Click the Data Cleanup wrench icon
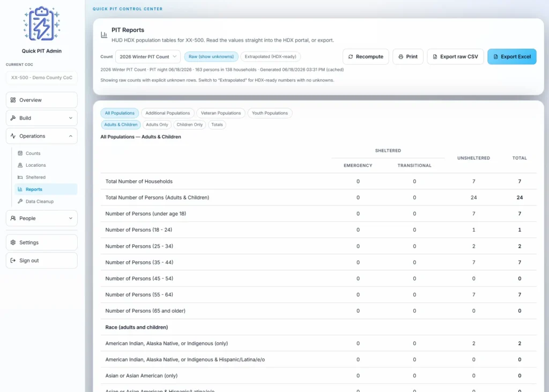The width and height of the screenshot is (549, 392). (x=20, y=202)
